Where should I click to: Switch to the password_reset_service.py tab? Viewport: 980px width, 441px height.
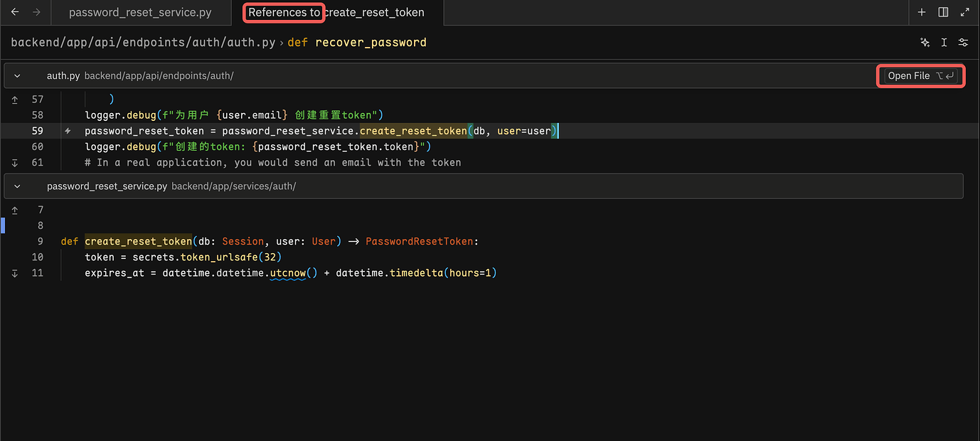click(141, 12)
